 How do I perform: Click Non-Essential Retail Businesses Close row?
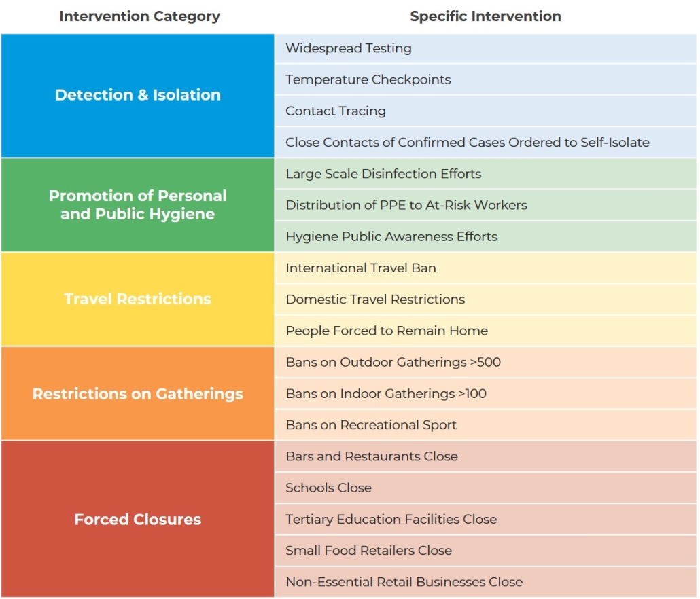point(485,582)
